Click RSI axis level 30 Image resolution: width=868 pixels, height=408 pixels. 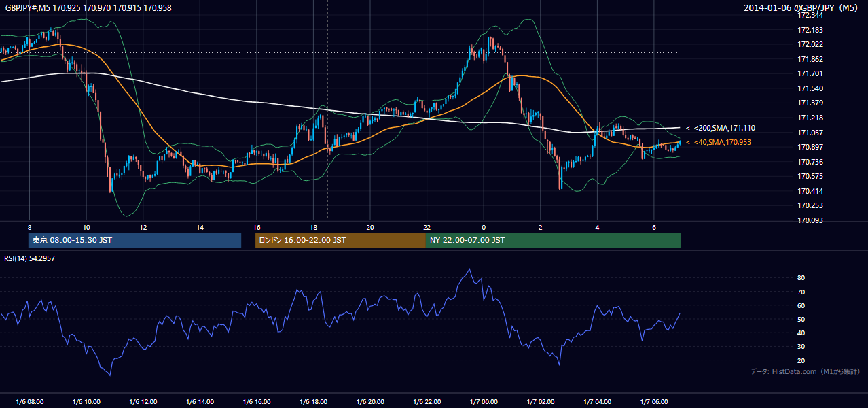coord(801,347)
